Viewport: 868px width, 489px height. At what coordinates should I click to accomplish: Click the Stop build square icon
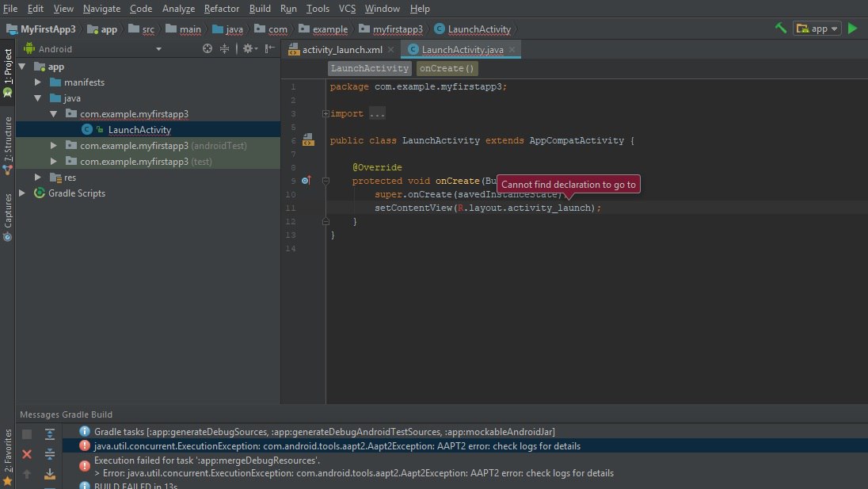[27, 434]
